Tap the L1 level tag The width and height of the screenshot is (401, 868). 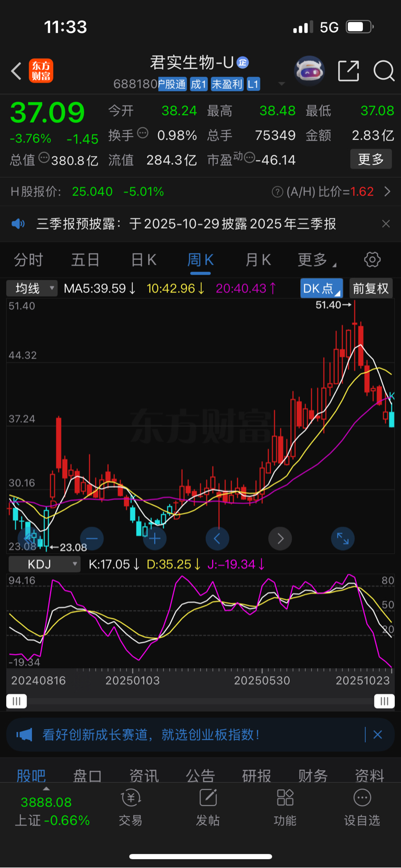[253, 84]
